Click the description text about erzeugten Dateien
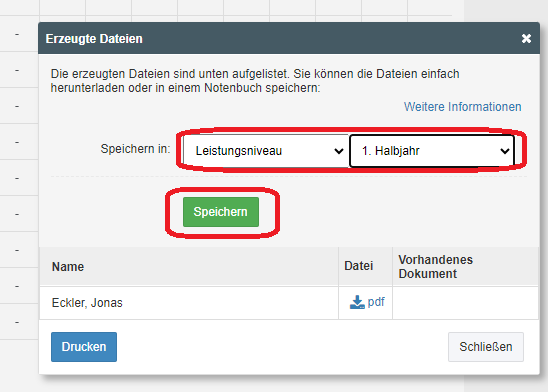 (x=255, y=81)
